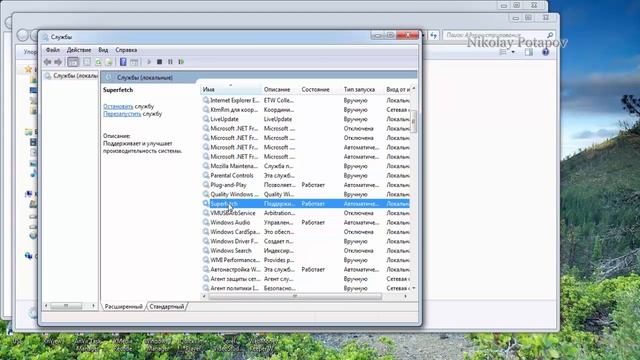Select the Windows Driver F... service
The height and width of the screenshot is (360, 640).
pos(306,241)
